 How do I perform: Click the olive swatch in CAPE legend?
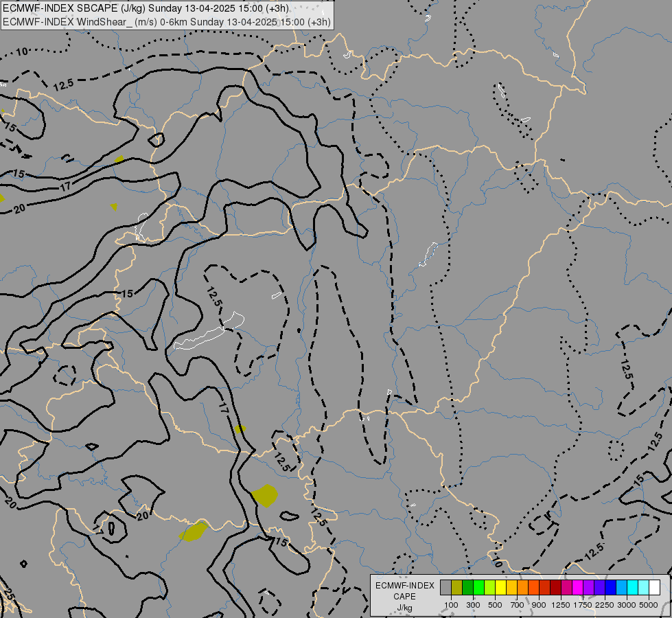457,588
